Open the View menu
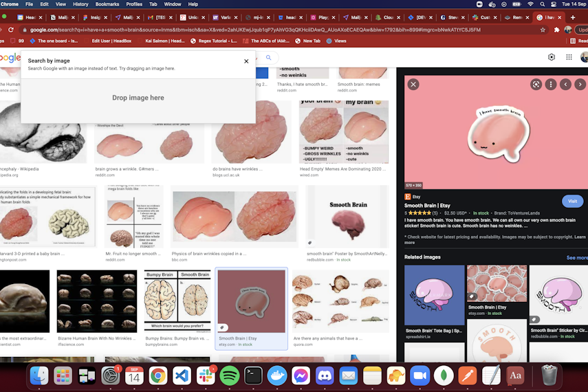The image size is (588, 392). point(61,4)
